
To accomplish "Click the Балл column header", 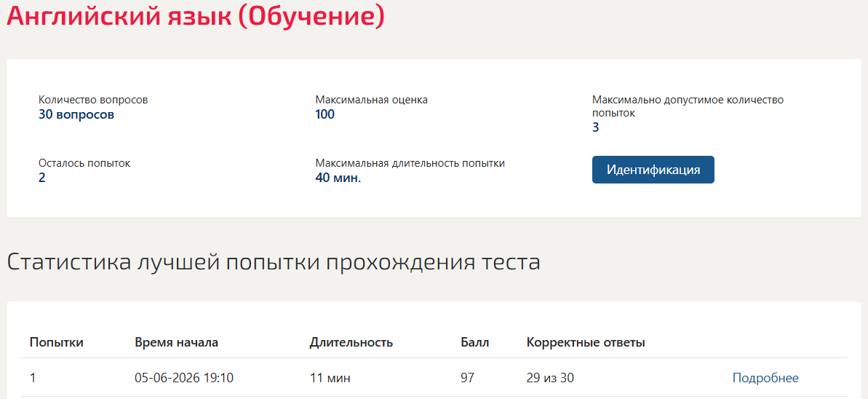I will [475, 342].
